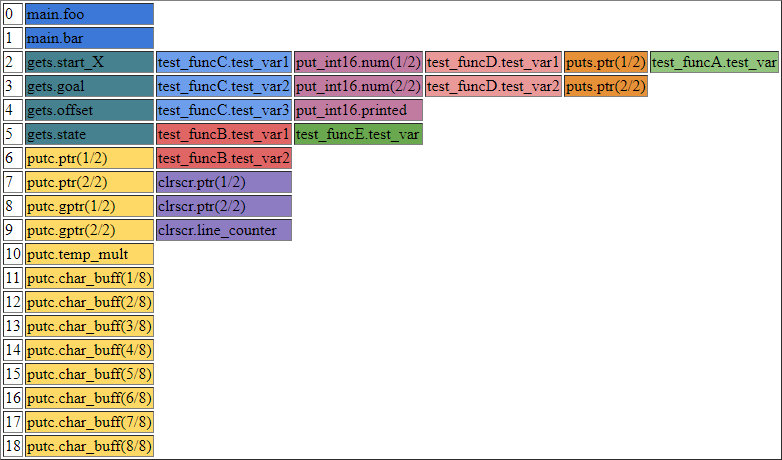Screen dimensions: 782x460
Task: Click the main.foo cell
Action: point(89,14)
